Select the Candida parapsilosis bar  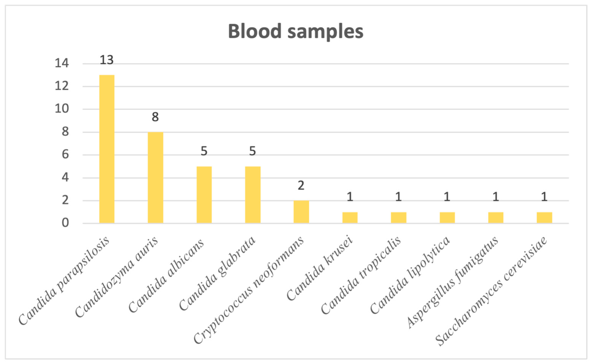point(107,149)
